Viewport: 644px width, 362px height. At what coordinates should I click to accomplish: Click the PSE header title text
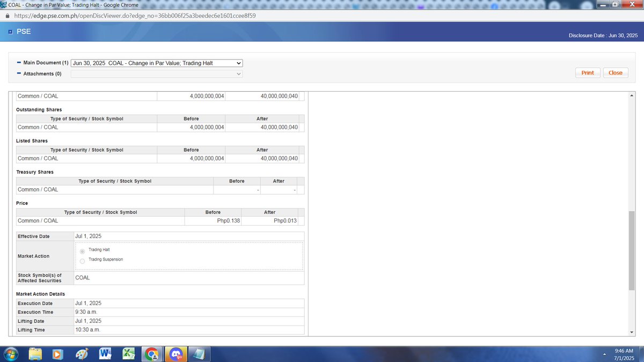(x=24, y=32)
